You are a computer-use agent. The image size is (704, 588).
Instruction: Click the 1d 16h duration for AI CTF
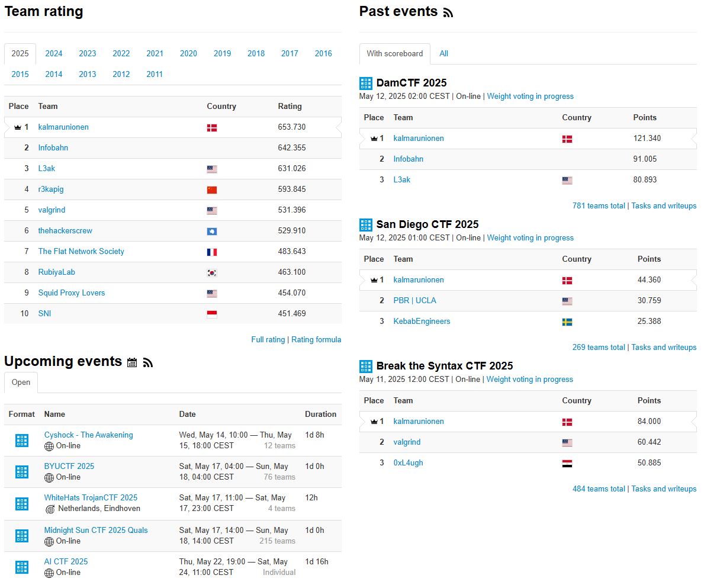click(x=317, y=561)
